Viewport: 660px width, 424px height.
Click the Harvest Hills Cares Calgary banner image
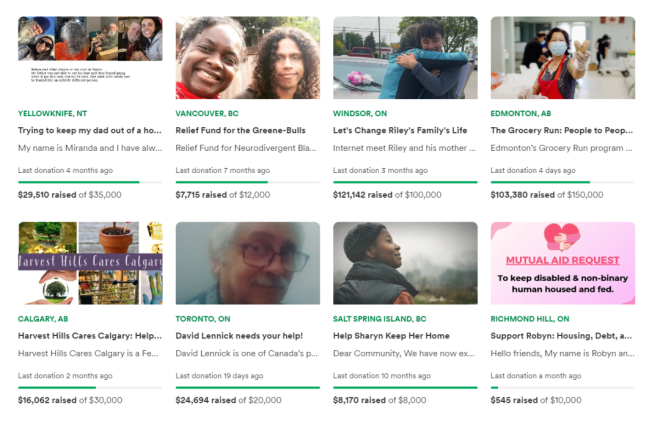click(x=90, y=263)
